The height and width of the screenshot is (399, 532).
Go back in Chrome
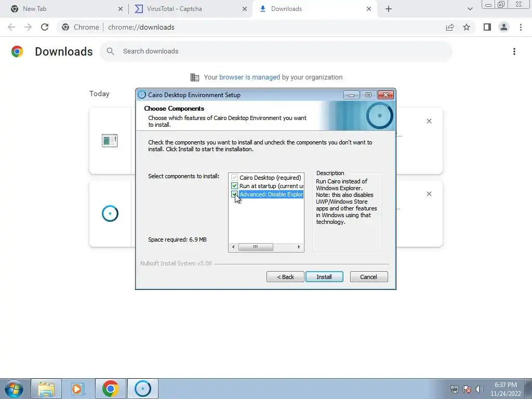point(11,27)
